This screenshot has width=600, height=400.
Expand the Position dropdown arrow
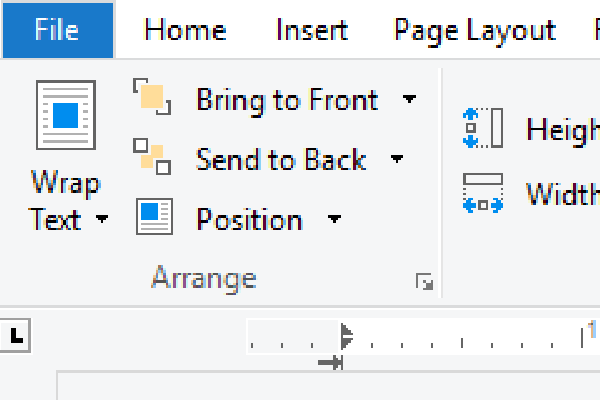[x=334, y=219]
